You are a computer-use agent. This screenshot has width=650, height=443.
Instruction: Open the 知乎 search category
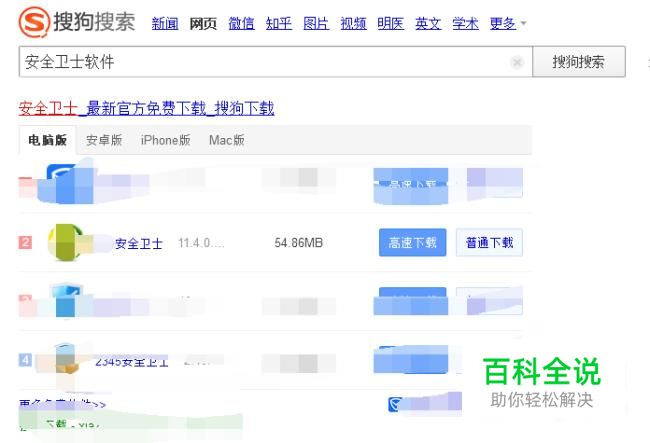279,24
